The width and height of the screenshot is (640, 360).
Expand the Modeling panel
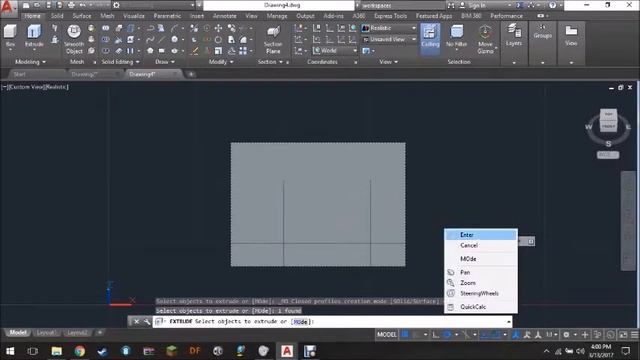30,62
